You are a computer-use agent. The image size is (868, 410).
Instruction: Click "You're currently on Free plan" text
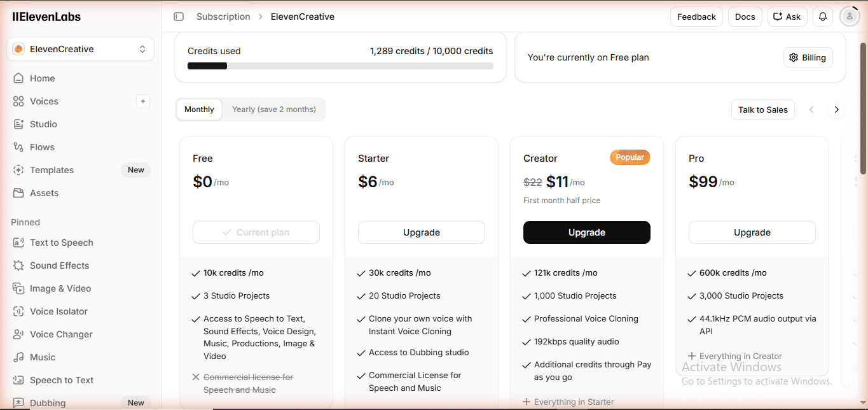pos(588,57)
